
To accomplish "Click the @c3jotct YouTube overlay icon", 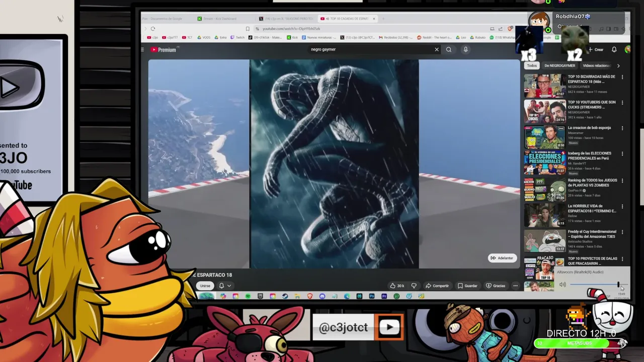I will coord(390,327).
